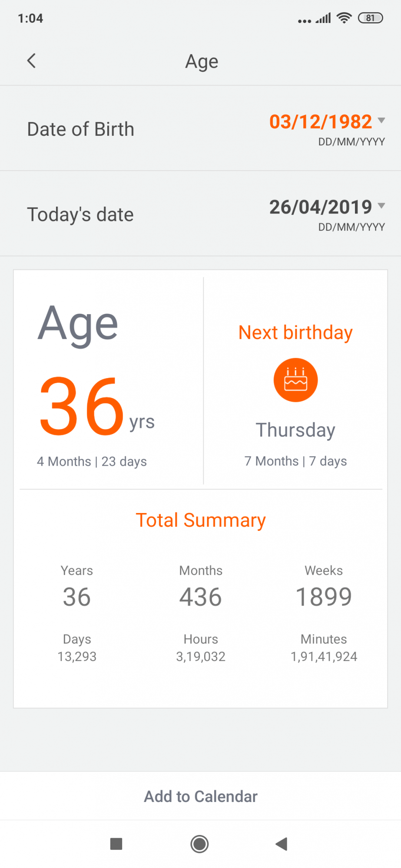Screen dimensions: 401x868
Task: Tap the signal strength icon
Action: (x=323, y=18)
